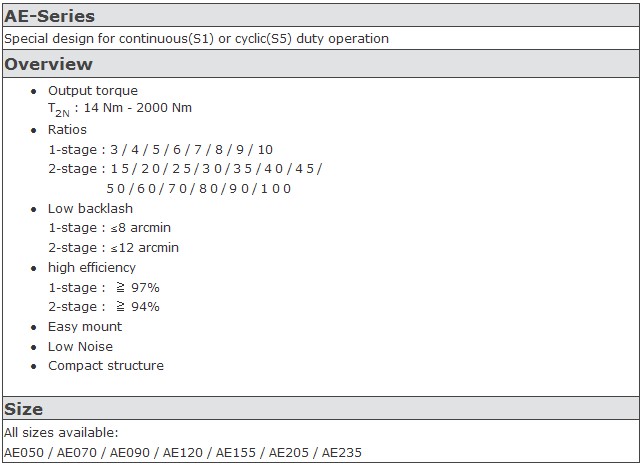Click the AE235 size label
This screenshot has width=642, height=466.
click(341, 452)
